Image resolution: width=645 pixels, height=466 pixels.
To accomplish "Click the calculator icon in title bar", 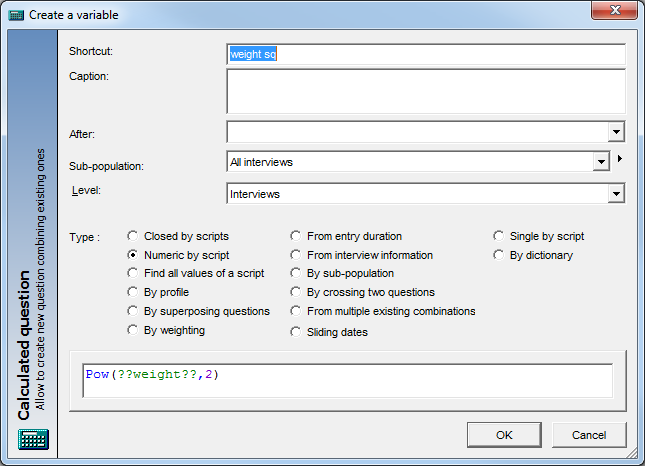I will point(16,15).
